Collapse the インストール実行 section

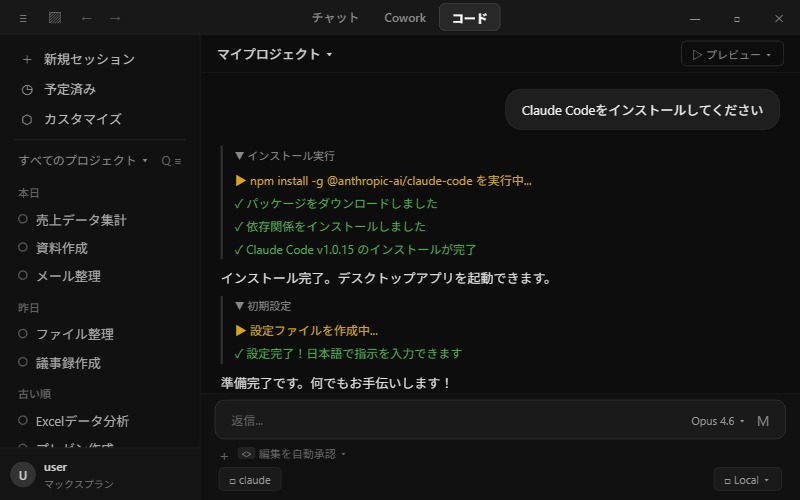[x=284, y=156]
